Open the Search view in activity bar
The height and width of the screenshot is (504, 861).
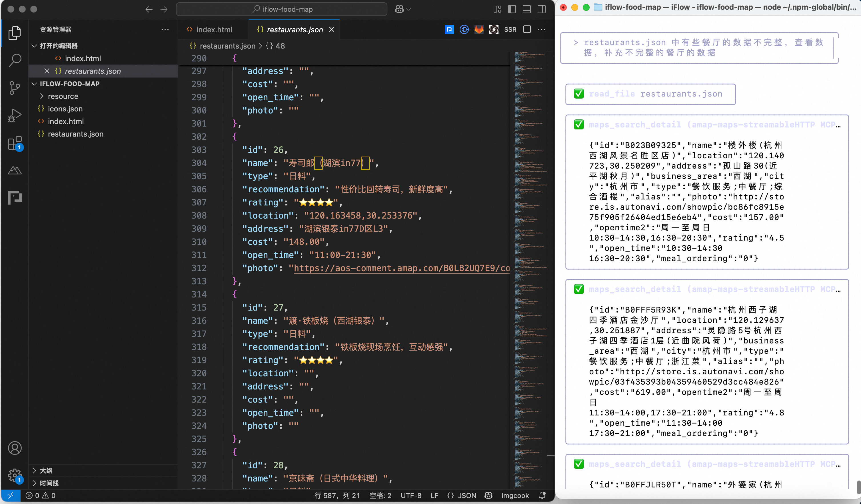[x=15, y=60]
